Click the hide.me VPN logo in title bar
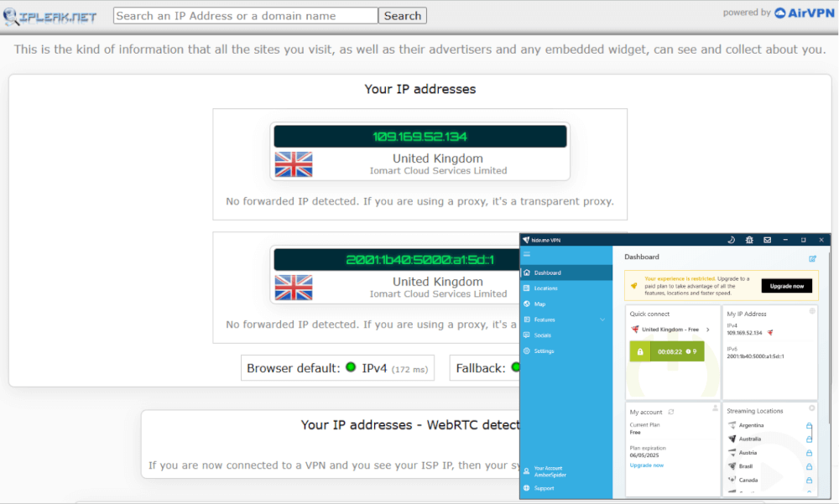Image resolution: width=839 pixels, height=504 pixels. pos(526,240)
